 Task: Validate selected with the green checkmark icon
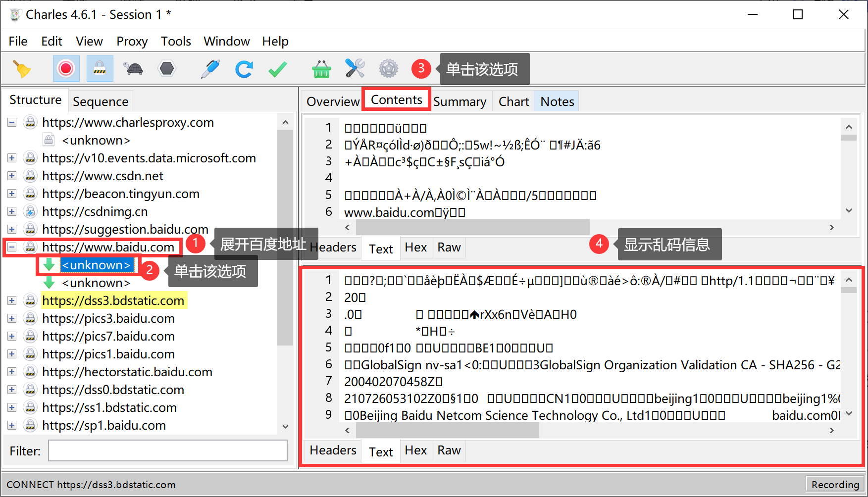coord(278,68)
